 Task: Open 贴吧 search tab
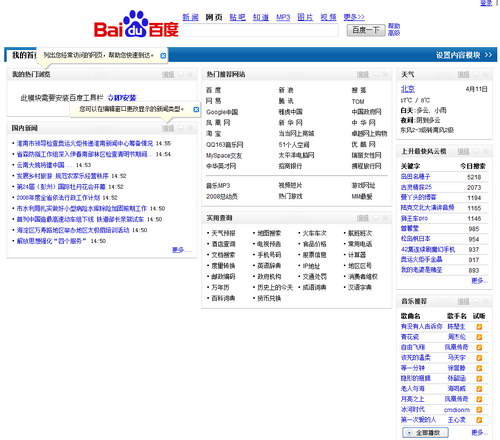tap(237, 17)
